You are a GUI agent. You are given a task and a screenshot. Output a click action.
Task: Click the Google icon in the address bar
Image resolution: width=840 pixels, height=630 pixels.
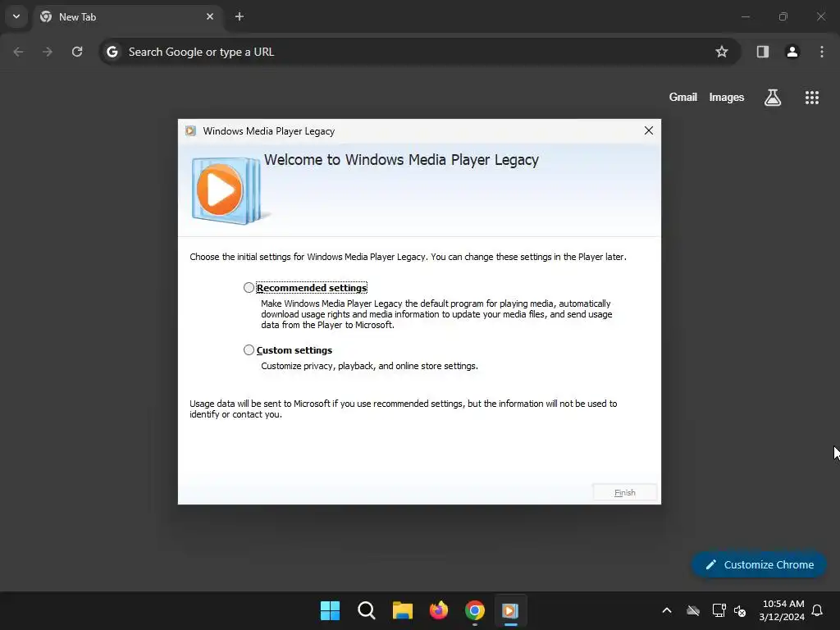[112, 52]
